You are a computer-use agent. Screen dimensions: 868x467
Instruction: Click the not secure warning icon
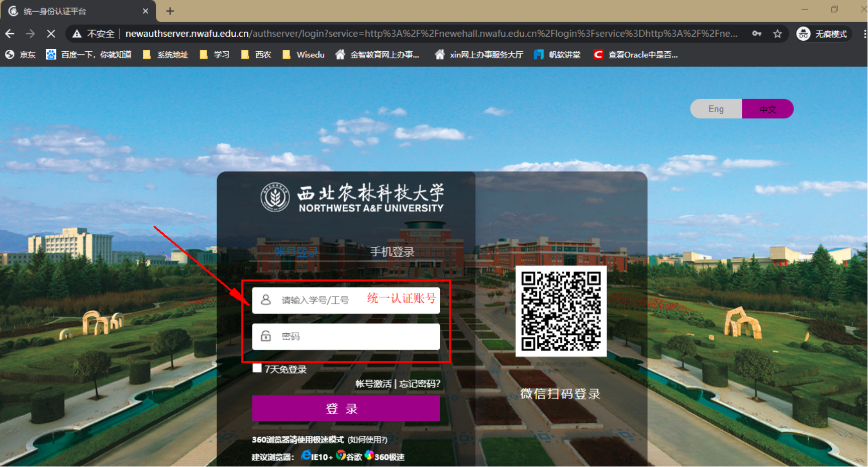click(77, 34)
